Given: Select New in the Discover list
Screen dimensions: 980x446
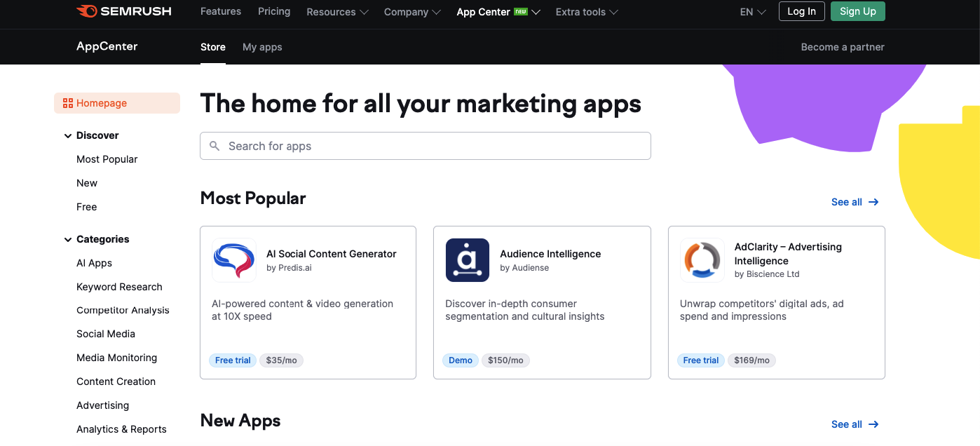Looking at the screenshot, I should [x=87, y=183].
